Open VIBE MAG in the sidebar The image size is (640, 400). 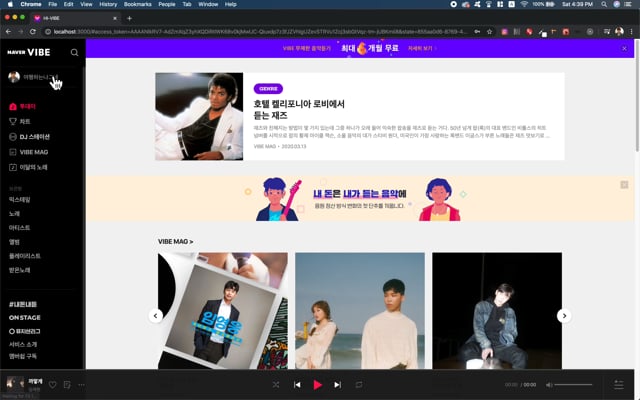point(29,152)
